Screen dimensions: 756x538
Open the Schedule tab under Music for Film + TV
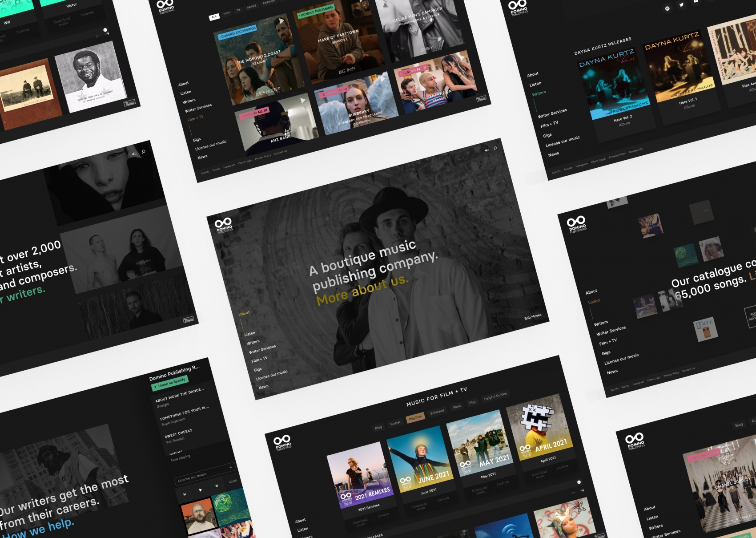tap(438, 412)
